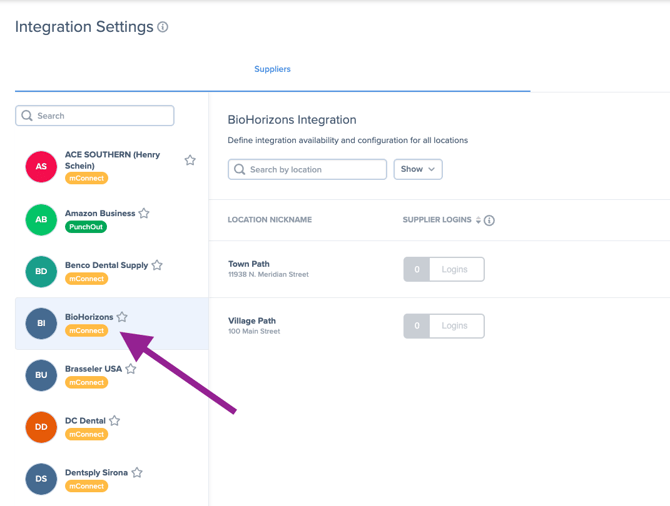This screenshot has width=670, height=506.
Task: Favorite ACE SOUTHERN with its star
Action: coord(190,160)
